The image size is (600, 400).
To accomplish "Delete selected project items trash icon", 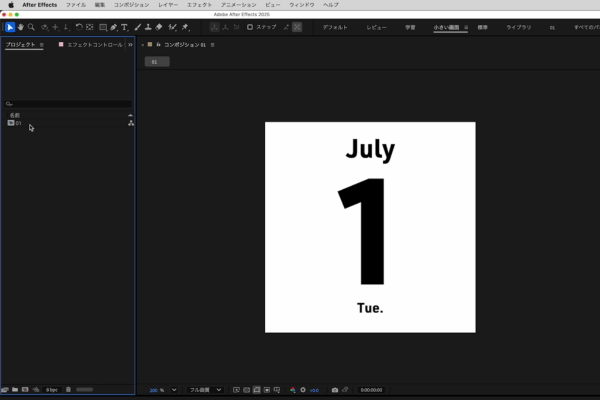I will (x=68, y=390).
